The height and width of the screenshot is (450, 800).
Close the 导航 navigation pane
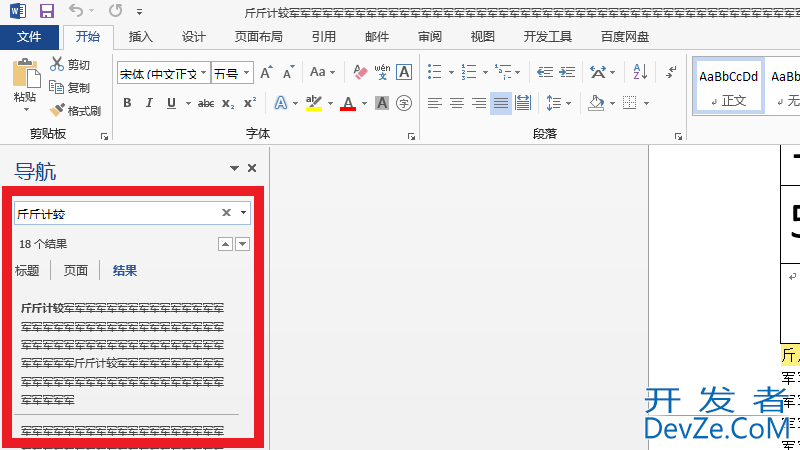click(x=252, y=168)
